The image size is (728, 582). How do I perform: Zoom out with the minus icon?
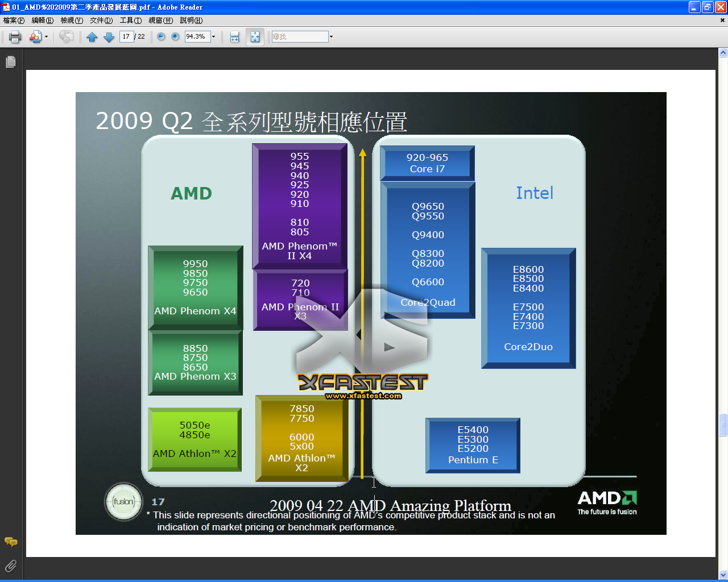161,36
